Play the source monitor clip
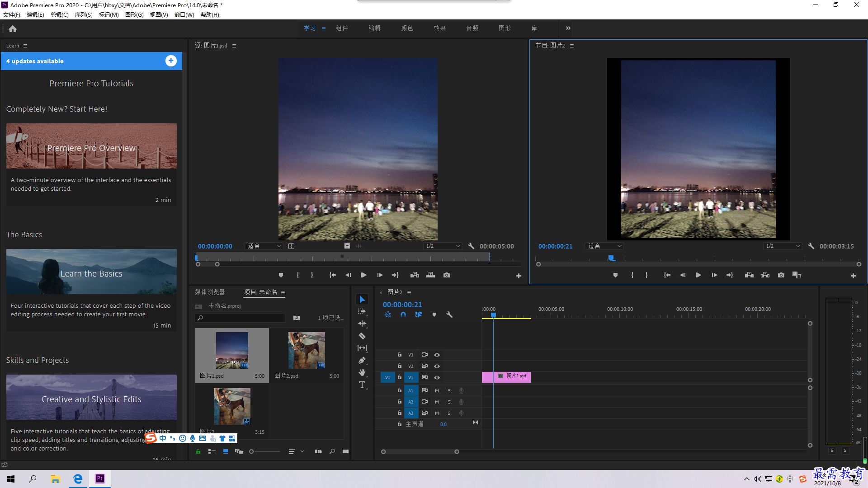The image size is (868, 488). click(x=364, y=275)
